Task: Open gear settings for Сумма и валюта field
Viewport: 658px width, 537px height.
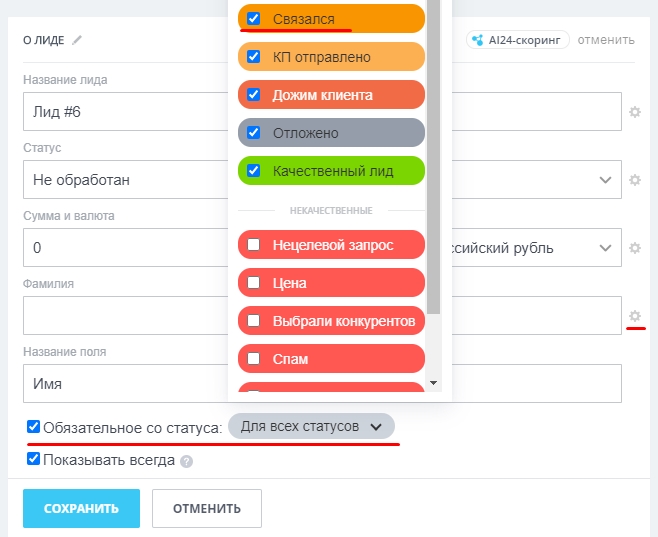Action: [x=635, y=248]
